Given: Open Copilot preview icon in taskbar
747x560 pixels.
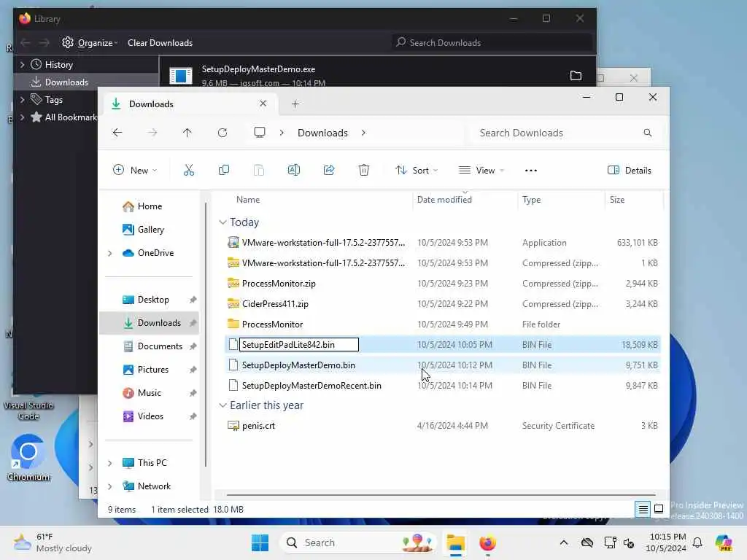Looking at the screenshot, I should coord(724,542).
